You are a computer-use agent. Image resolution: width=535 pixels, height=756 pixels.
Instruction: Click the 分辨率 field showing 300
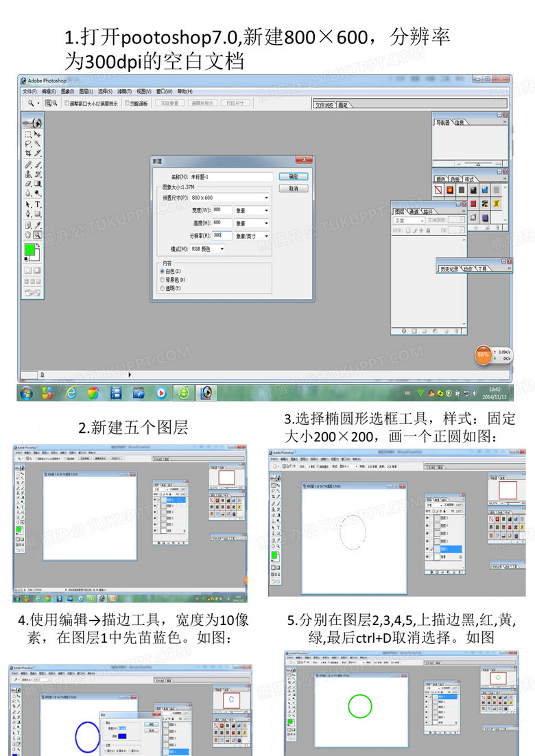pos(222,236)
